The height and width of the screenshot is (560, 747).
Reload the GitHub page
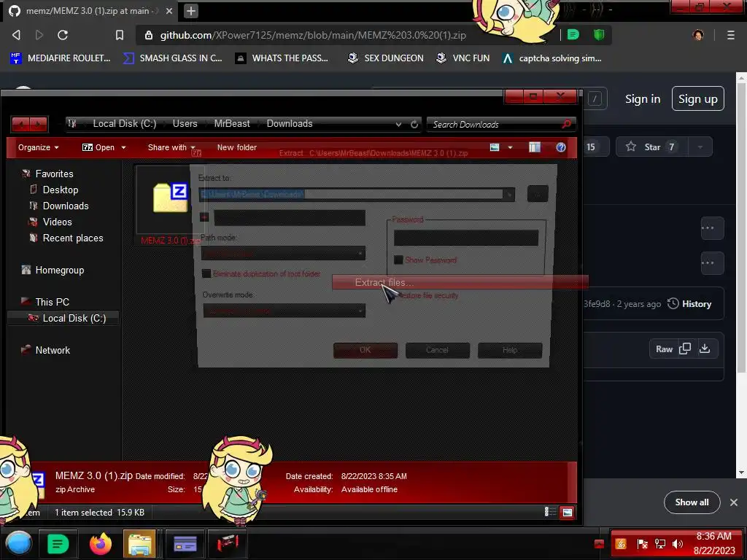pyautogui.click(x=63, y=35)
